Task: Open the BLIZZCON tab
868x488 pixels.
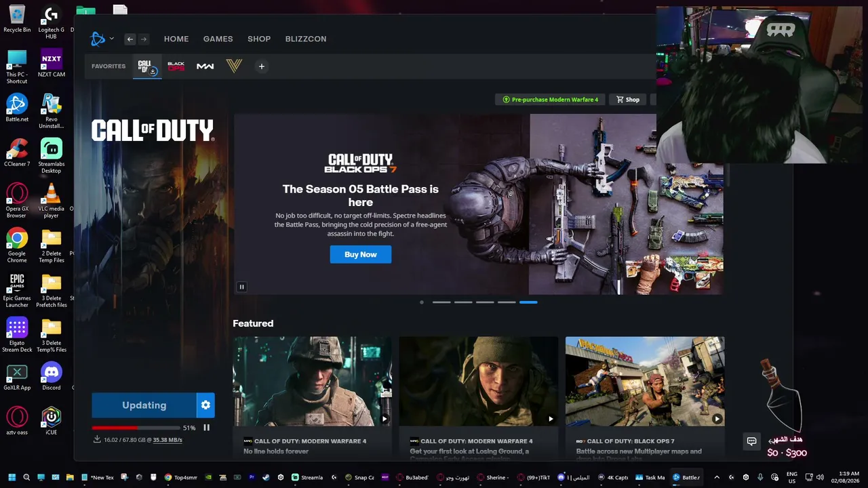Action: click(306, 39)
